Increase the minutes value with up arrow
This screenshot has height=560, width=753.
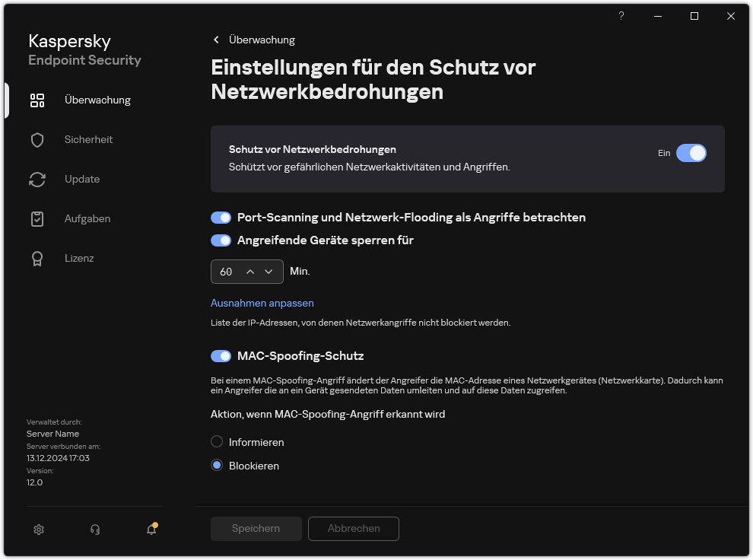[x=252, y=271]
